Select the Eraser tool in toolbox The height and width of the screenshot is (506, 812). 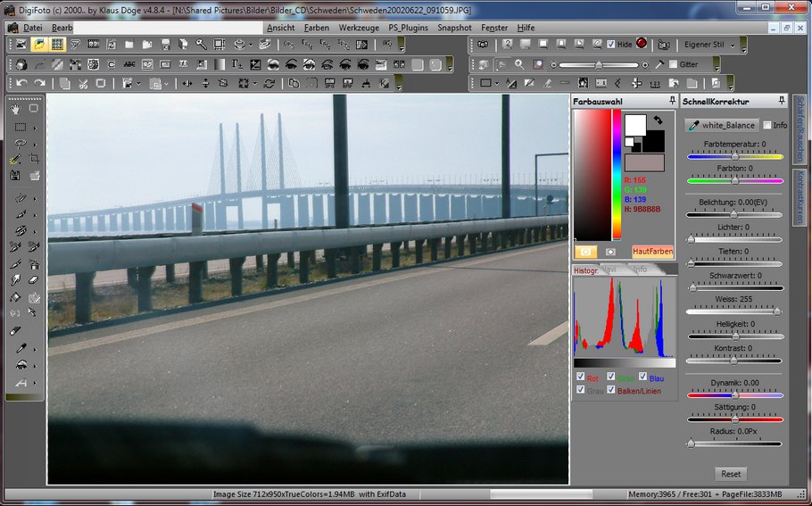coord(34,280)
